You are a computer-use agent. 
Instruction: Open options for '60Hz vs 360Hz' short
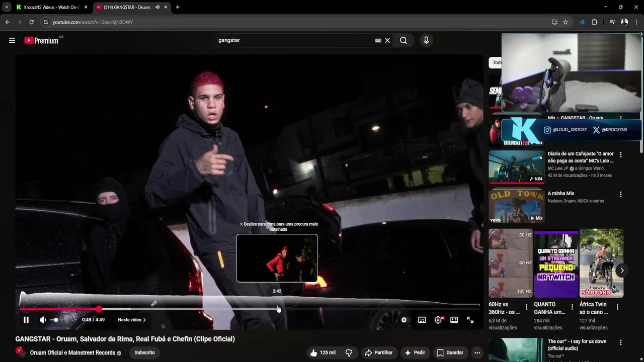(527, 307)
